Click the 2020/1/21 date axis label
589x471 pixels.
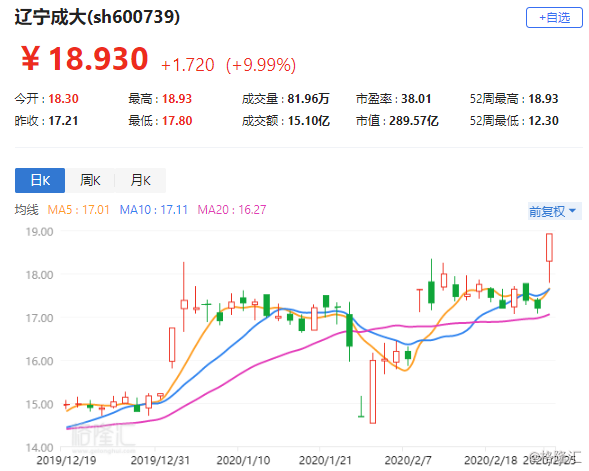tap(325, 460)
